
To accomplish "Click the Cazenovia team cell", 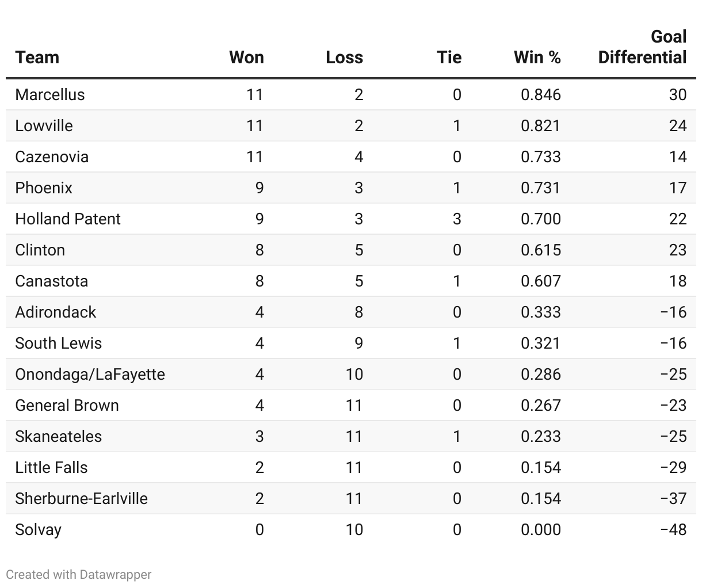I will tap(52, 157).
